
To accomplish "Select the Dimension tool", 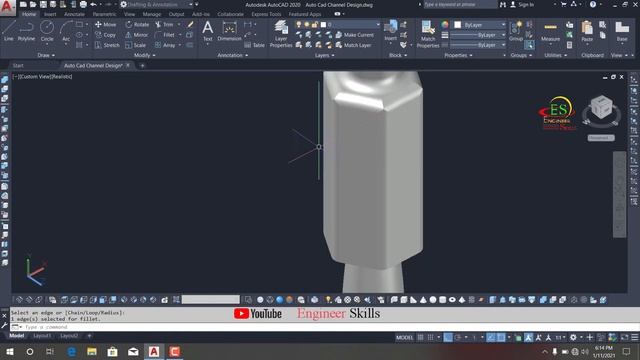I will pos(229,31).
